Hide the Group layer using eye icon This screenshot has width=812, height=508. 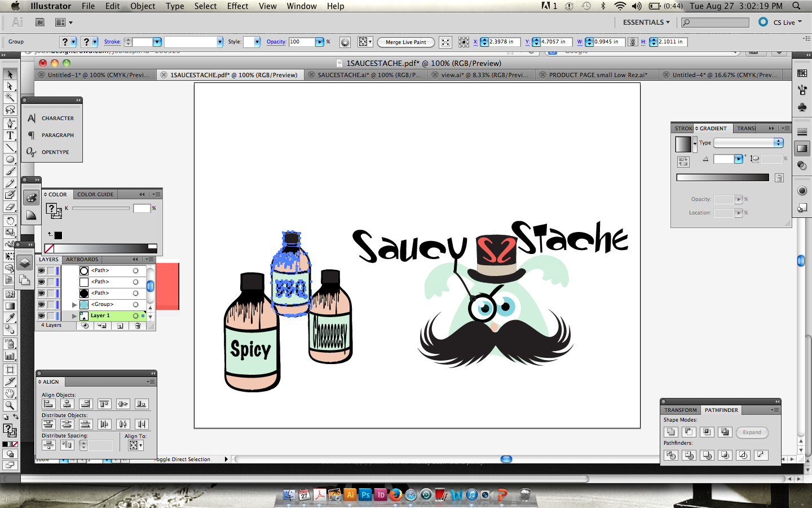click(x=42, y=304)
